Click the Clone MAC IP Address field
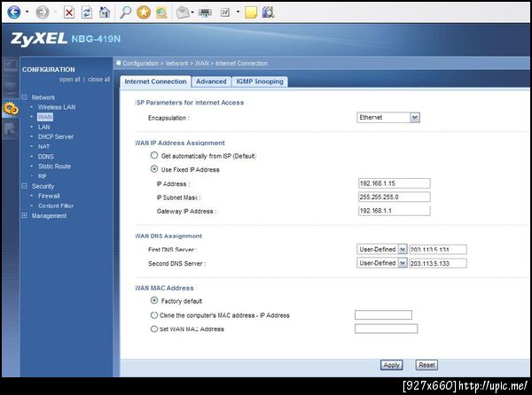 coord(383,314)
